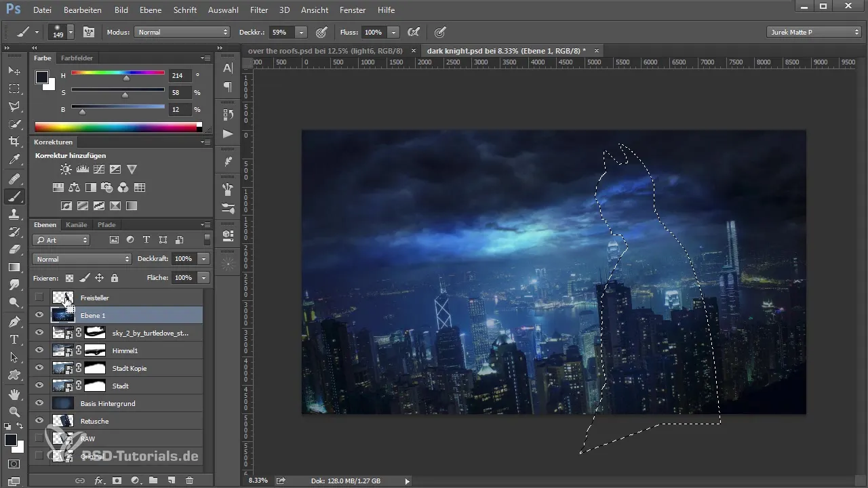
Task: Open layer styles fx menu
Action: point(99,481)
